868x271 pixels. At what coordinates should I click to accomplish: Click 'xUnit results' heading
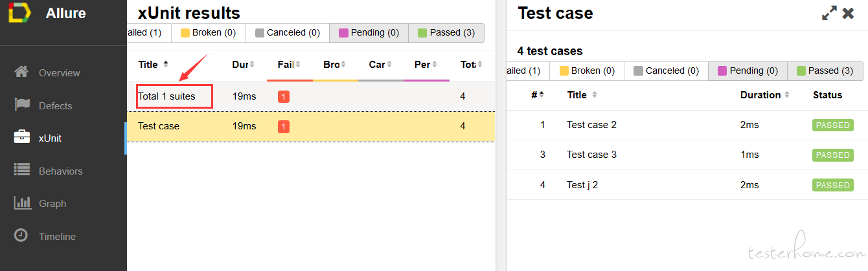coord(189,12)
